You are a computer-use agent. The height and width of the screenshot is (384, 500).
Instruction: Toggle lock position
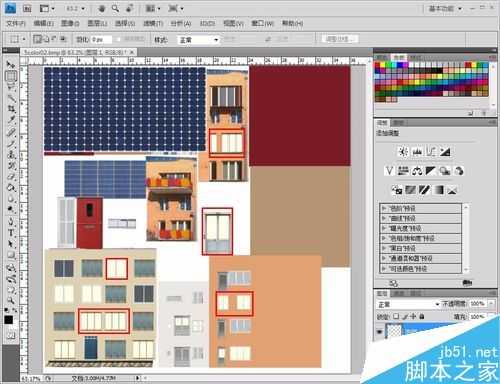tap(413, 316)
